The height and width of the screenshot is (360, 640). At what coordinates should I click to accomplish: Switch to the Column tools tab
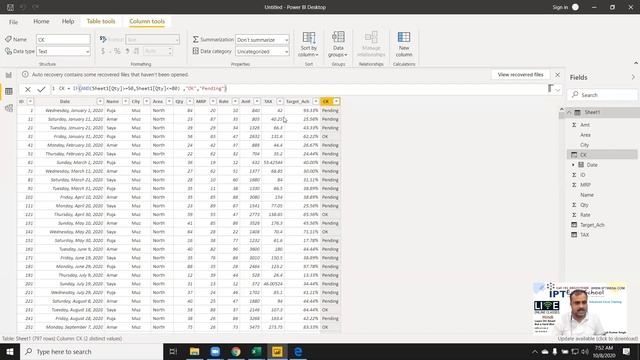[x=147, y=21]
